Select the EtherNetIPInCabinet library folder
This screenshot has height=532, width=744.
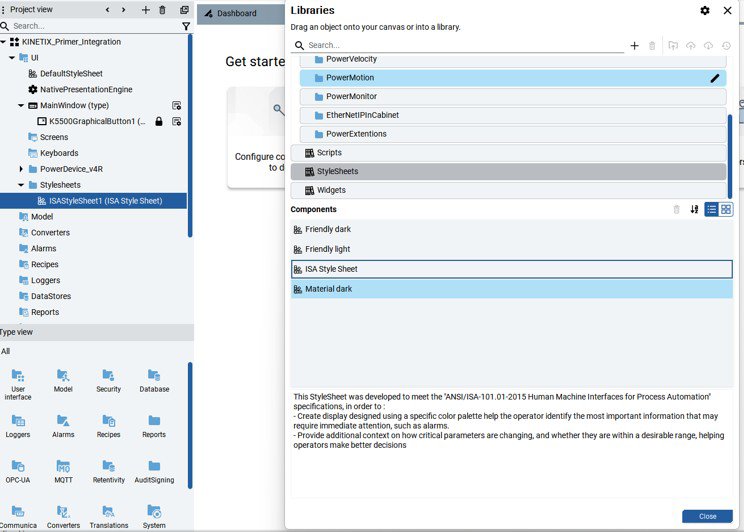pos(513,115)
